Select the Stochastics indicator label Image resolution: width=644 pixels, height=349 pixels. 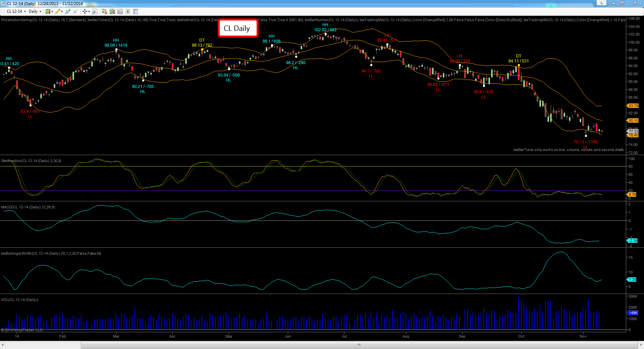pos(31,161)
